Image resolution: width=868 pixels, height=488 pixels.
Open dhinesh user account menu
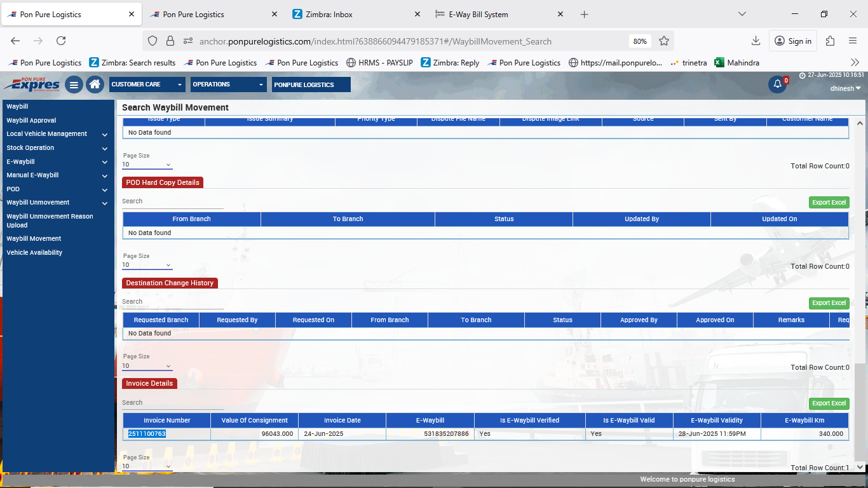click(x=845, y=88)
